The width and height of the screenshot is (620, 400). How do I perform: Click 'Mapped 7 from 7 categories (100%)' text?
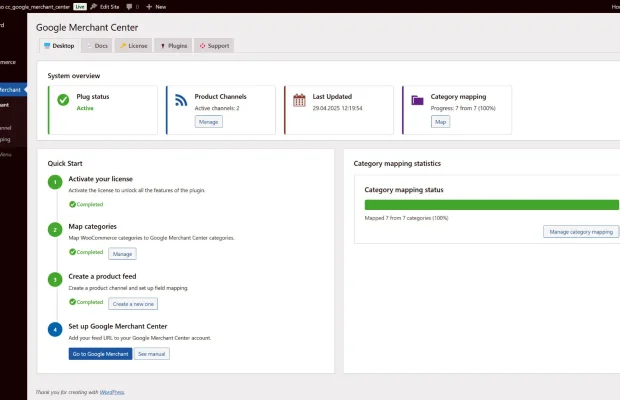406,218
